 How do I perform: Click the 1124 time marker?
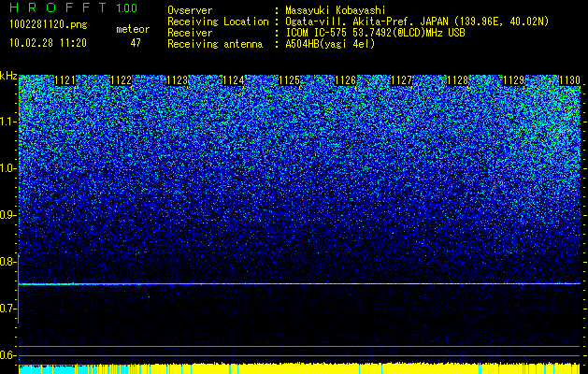234,80
